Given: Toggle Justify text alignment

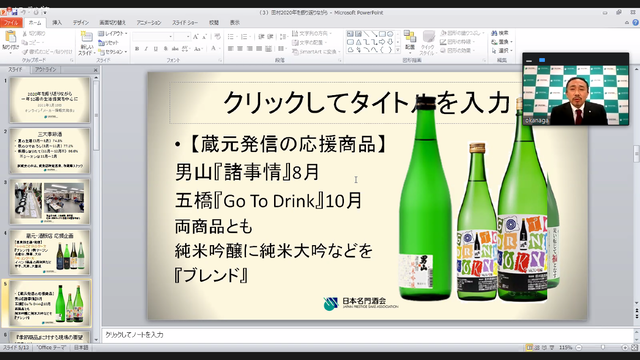Looking at the screenshot, I should tap(259, 49).
